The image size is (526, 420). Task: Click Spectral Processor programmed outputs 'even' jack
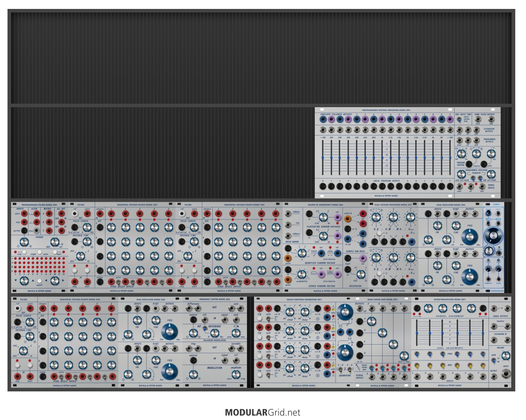(460, 140)
